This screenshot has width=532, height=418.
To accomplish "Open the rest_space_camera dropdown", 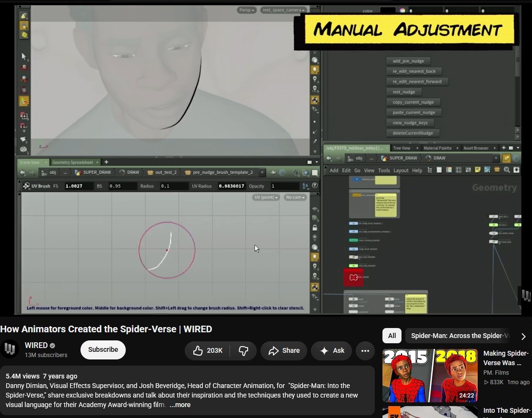I will click(283, 10).
